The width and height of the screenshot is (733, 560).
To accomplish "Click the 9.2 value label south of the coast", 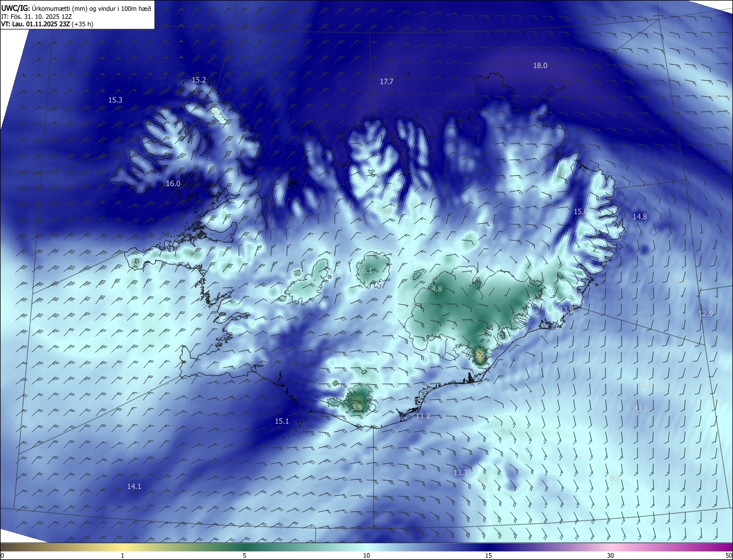I will (506, 432).
